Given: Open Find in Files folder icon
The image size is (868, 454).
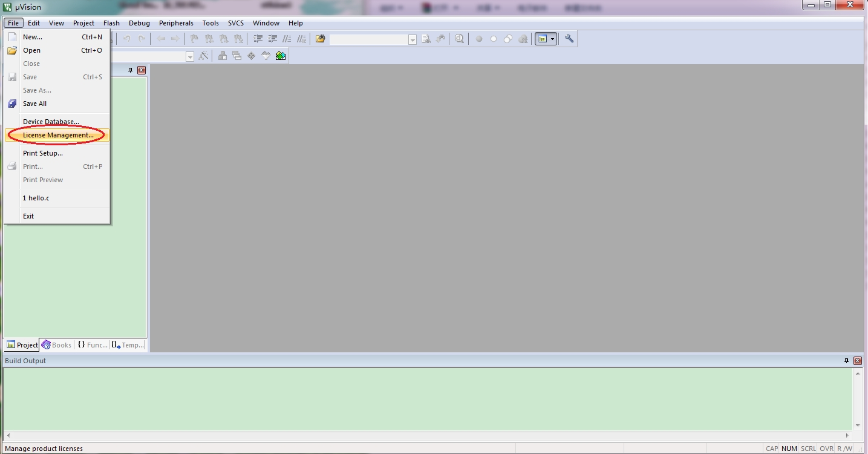Looking at the screenshot, I should tap(321, 39).
